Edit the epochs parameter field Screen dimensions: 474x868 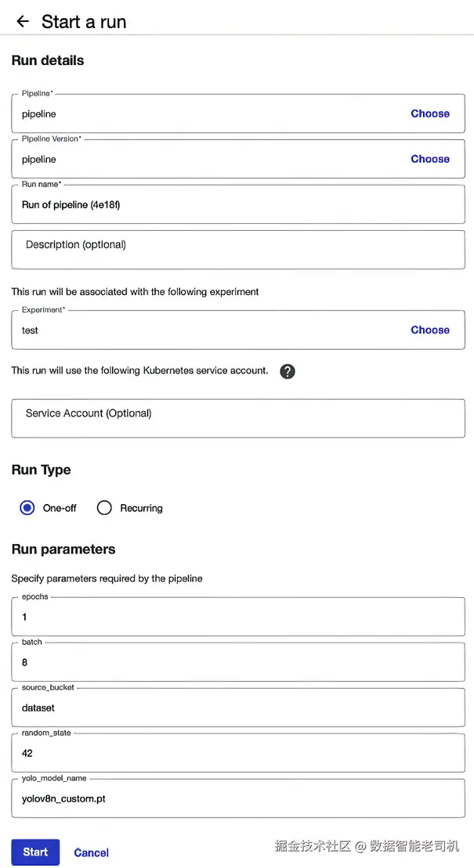tap(238, 617)
